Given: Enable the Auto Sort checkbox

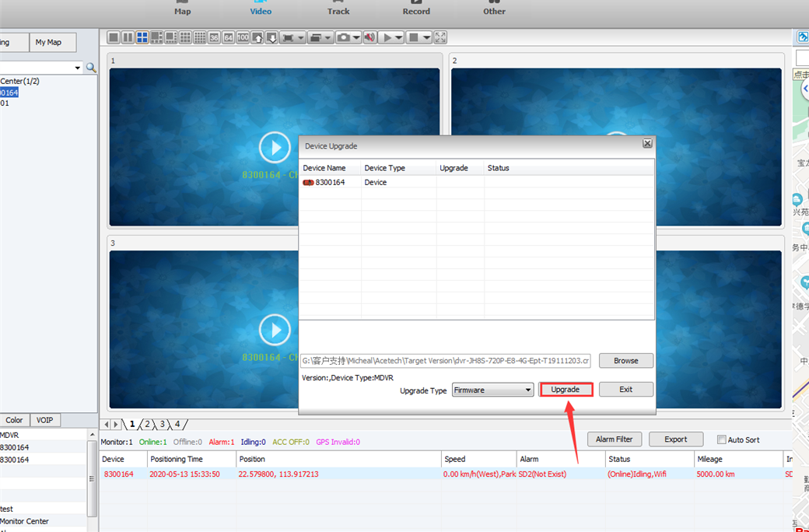Looking at the screenshot, I should tap(722, 439).
